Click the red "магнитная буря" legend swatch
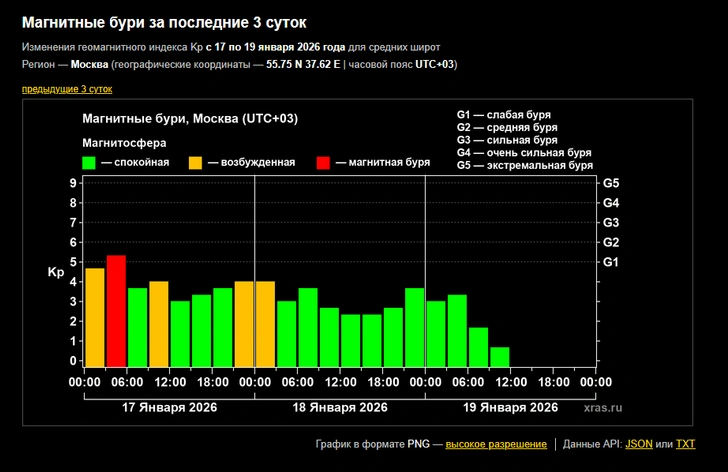The image size is (728, 472). tap(323, 162)
